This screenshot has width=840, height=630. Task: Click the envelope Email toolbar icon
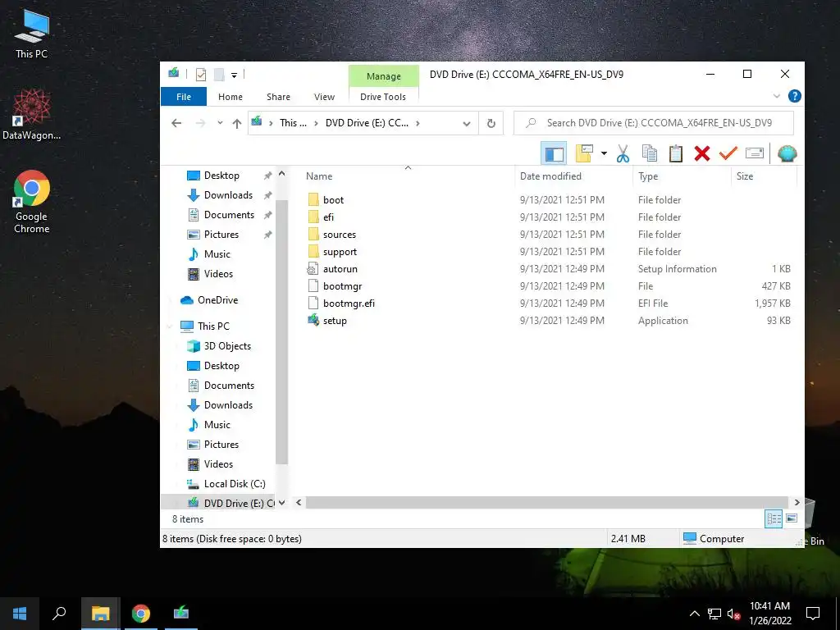755,153
